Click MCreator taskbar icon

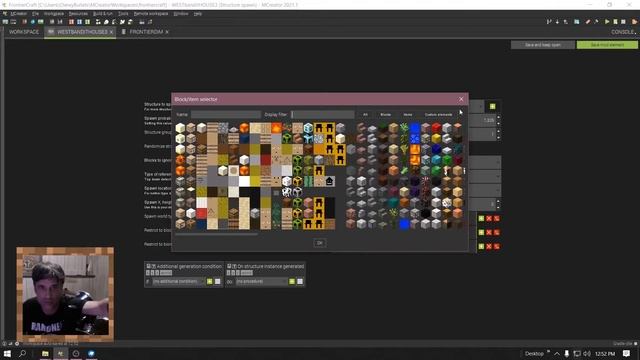pos(60,353)
